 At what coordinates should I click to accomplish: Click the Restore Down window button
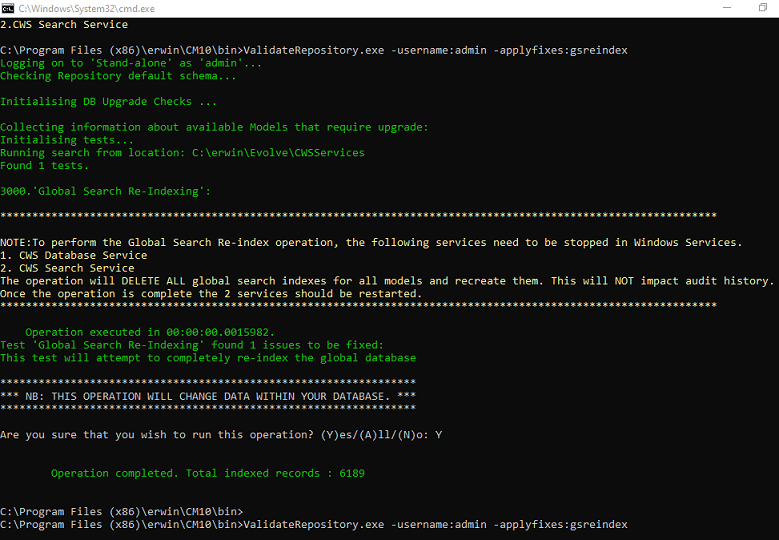[762, 7]
